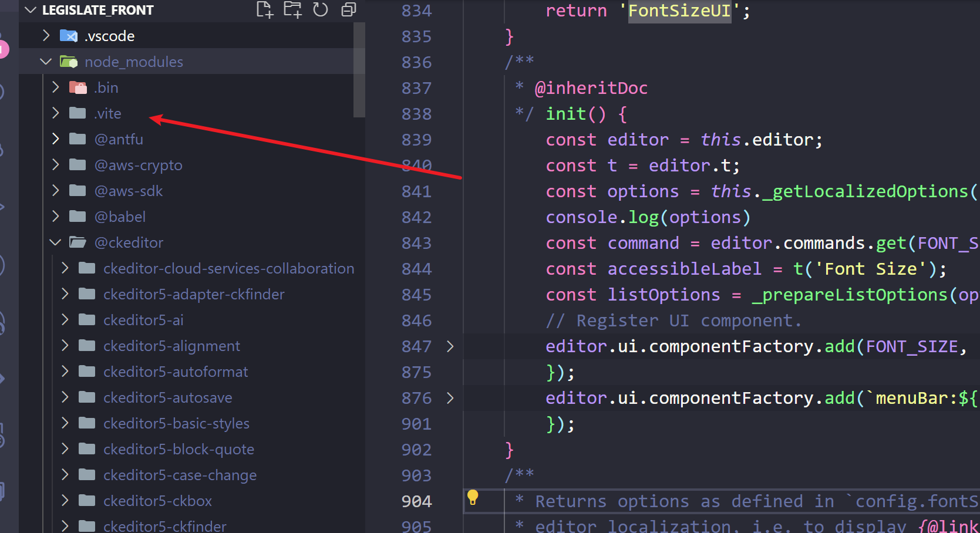Collapse the LEGISLATE_FRONT root section
Screen dimensions: 980x533
pos(31,10)
